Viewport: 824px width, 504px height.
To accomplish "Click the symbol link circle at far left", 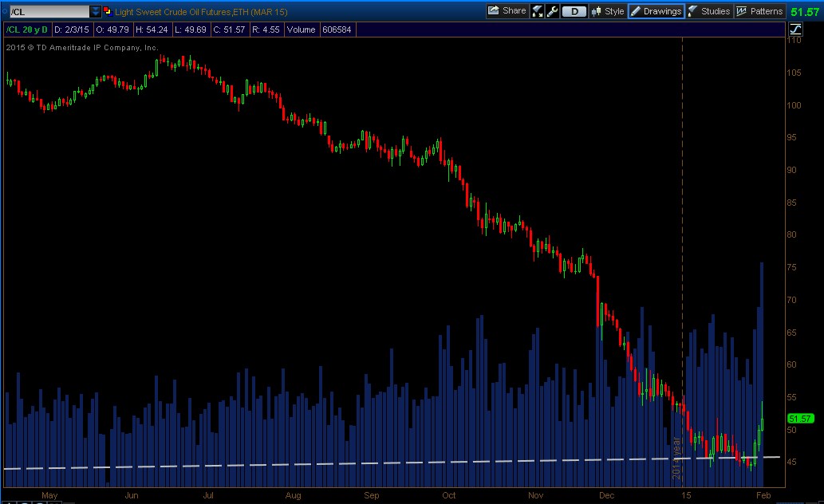I will 4,11.
